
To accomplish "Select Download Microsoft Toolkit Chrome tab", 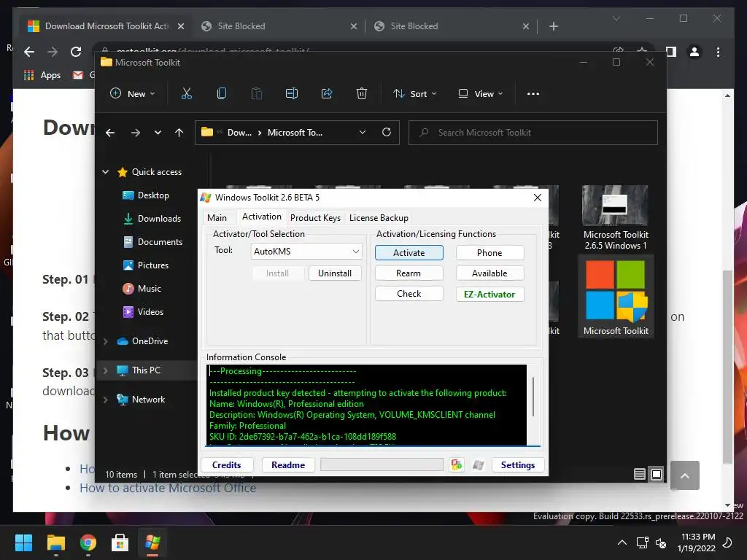I will click(x=107, y=26).
